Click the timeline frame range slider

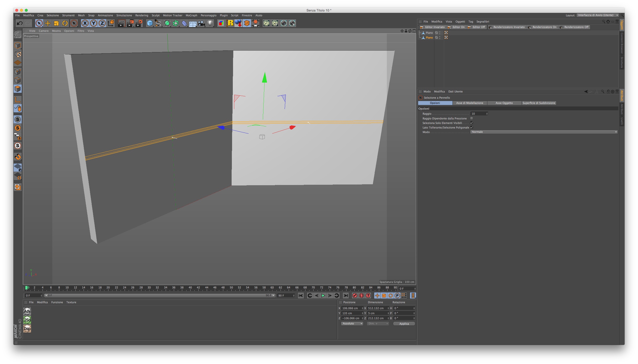[160, 295]
